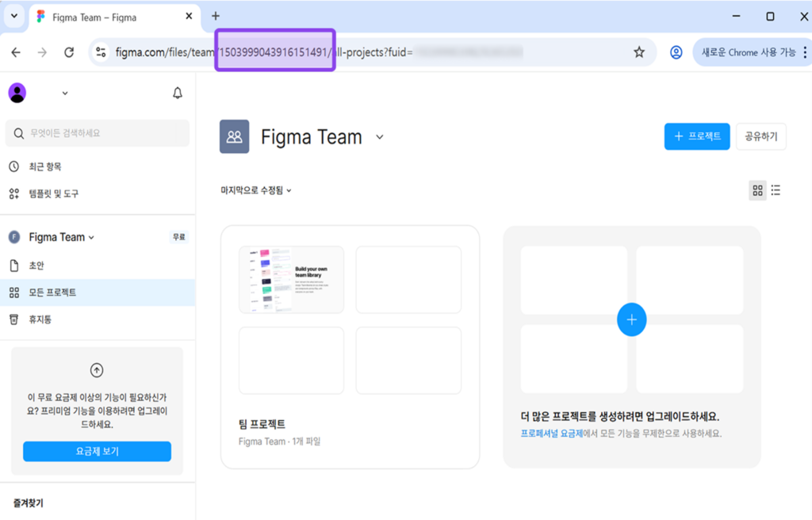Click the purple user avatar
This screenshot has width=812, height=520.
pos(17,94)
